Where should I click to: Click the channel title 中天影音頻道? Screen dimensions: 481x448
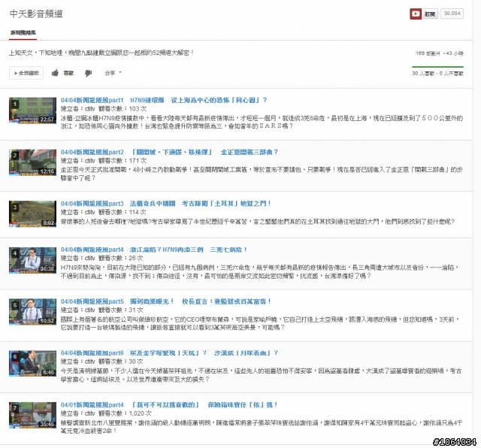tap(36, 14)
